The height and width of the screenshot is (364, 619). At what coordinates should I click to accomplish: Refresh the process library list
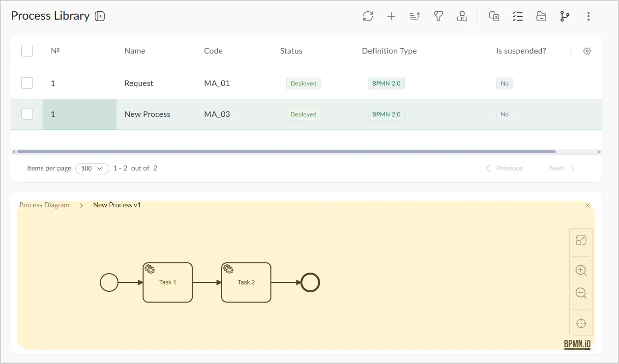(368, 16)
